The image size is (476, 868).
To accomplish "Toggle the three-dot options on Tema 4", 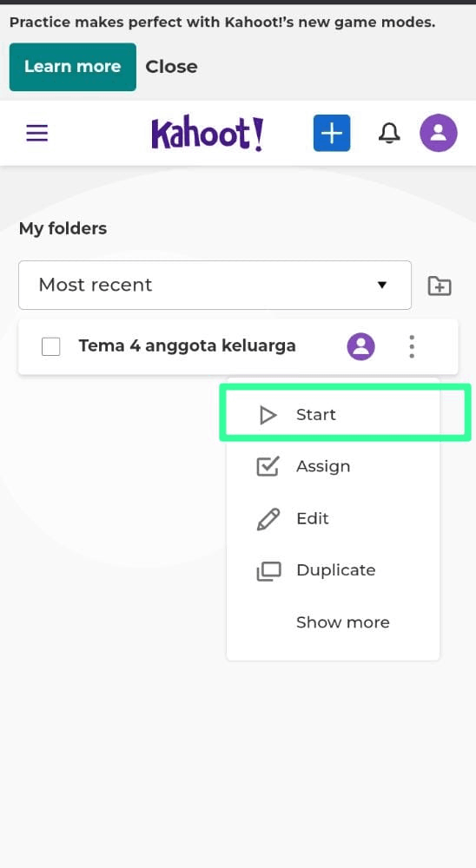I will tap(411, 346).
